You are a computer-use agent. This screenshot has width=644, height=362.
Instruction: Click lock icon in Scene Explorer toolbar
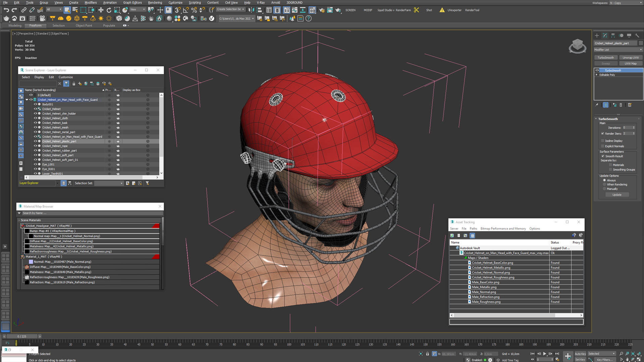coord(74,84)
